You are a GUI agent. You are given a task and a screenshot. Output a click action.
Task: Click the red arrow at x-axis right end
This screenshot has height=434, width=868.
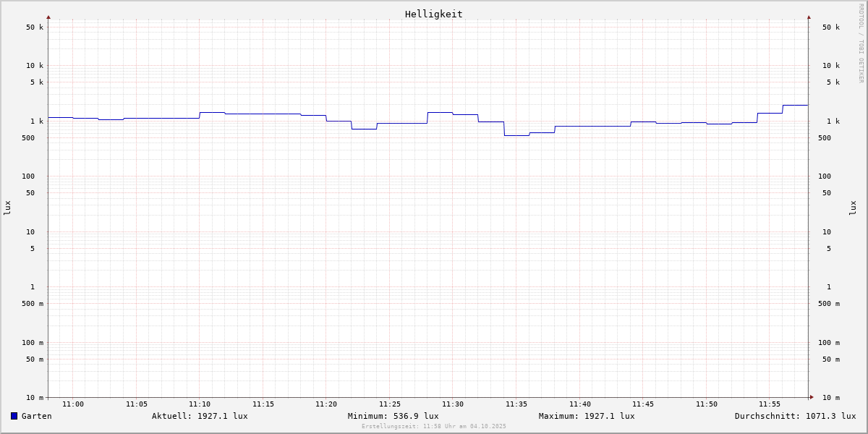(812, 397)
